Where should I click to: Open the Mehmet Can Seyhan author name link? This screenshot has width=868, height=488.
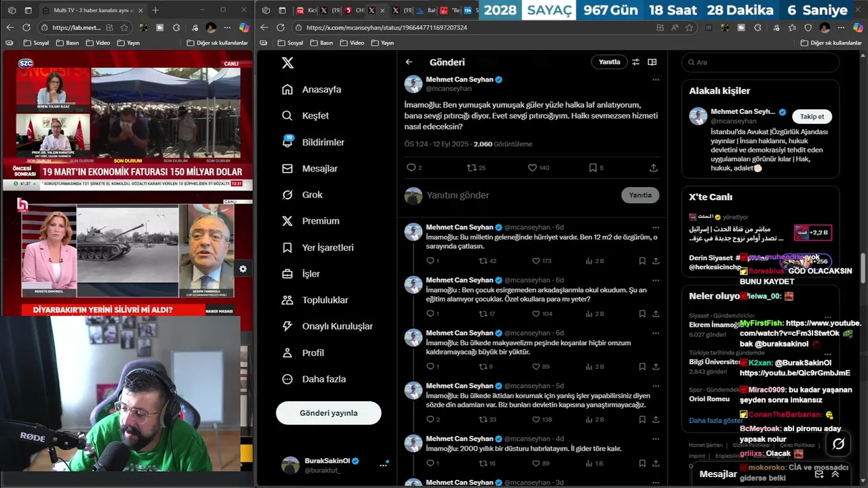[459, 80]
